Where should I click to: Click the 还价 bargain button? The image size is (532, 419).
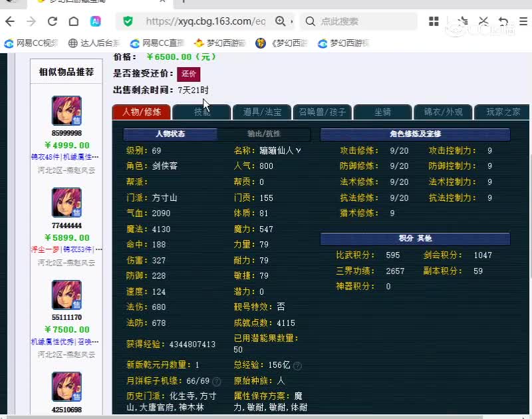(x=189, y=74)
